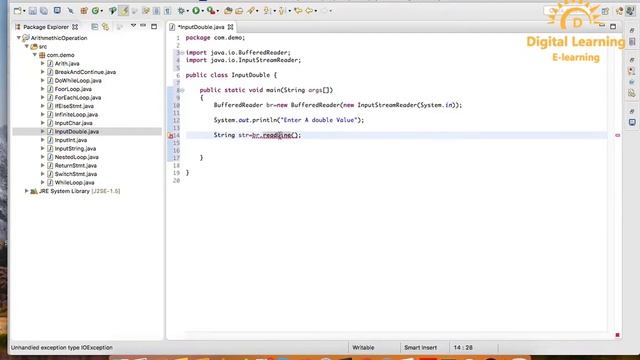Viewport: 640px width, 360px height.
Task: Open the terminal/console toolbar icon
Action: pyautogui.click(x=57, y=11)
